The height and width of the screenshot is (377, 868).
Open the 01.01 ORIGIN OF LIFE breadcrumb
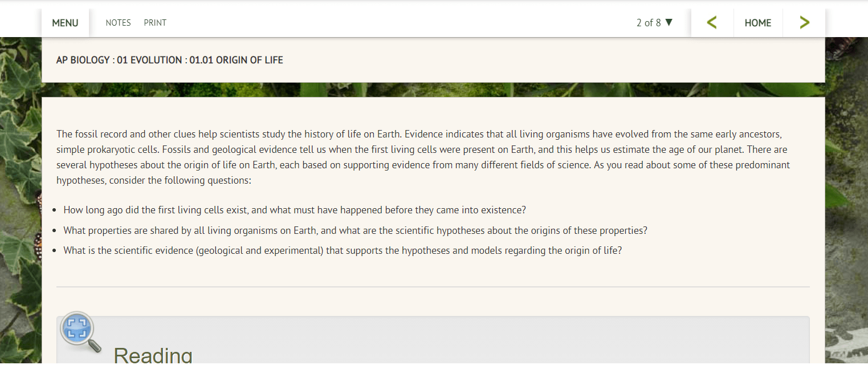(x=235, y=60)
